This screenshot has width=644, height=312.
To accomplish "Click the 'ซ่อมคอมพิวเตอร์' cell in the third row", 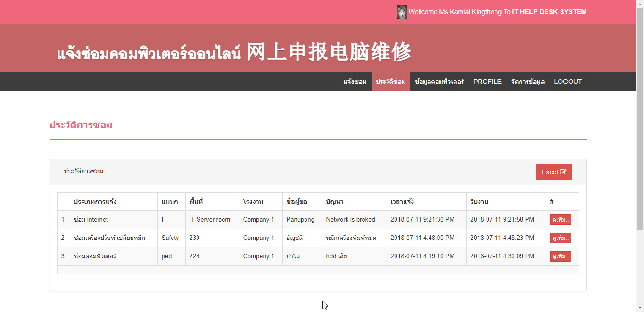I will click(x=114, y=256).
